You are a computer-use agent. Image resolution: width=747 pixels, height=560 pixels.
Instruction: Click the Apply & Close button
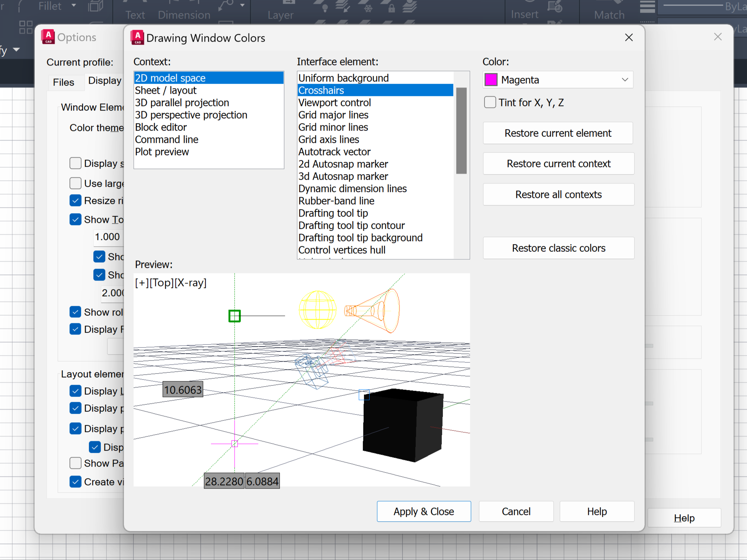424,511
